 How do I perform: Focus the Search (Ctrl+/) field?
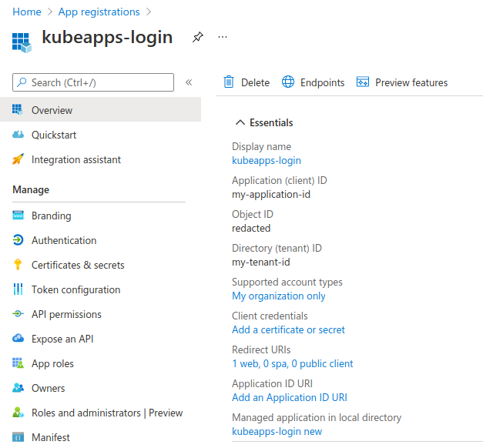coord(93,82)
